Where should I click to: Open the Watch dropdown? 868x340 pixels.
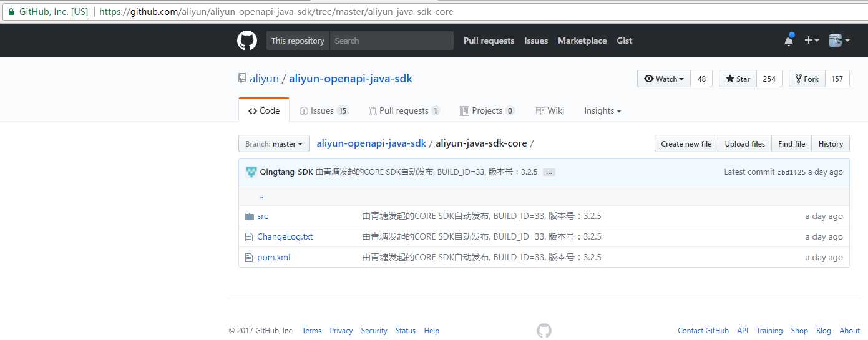(664, 79)
